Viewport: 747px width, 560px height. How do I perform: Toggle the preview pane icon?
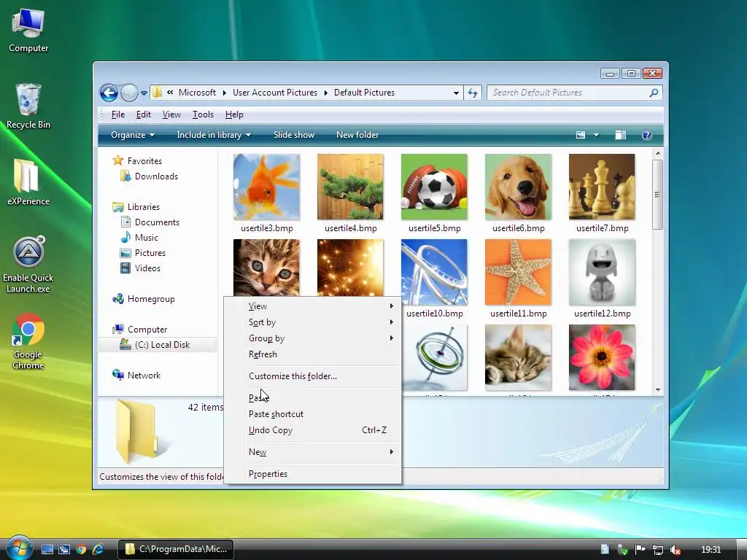(620, 135)
